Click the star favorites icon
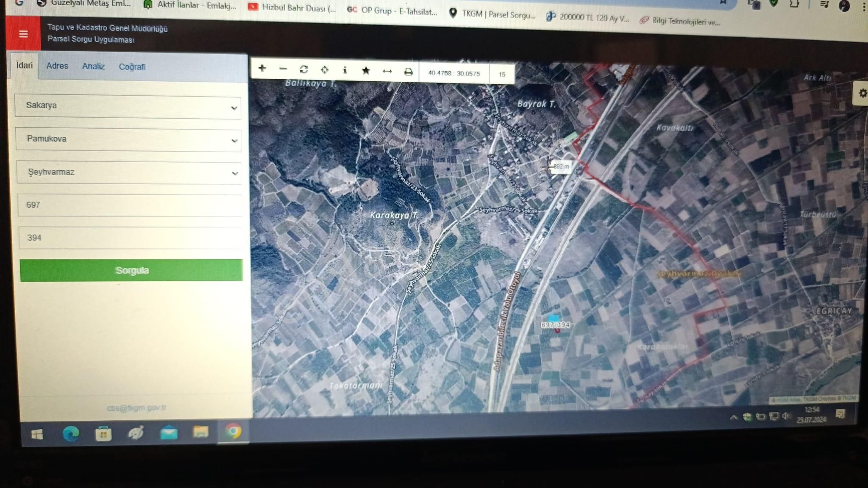 pyautogui.click(x=366, y=71)
